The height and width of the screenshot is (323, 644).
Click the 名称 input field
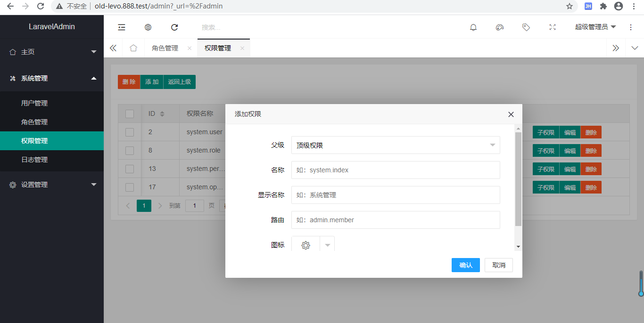pos(395,170)
